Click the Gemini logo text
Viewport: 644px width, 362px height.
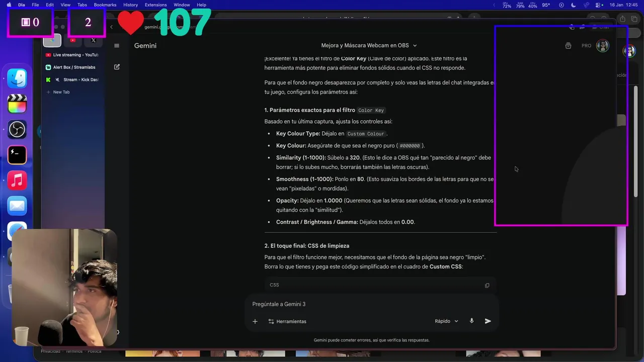tap(145, 46)
